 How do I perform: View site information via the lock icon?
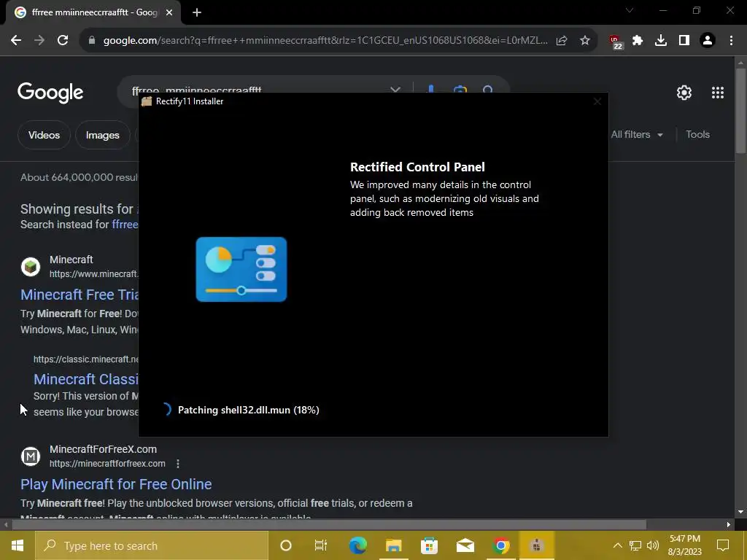click(92, 41)
